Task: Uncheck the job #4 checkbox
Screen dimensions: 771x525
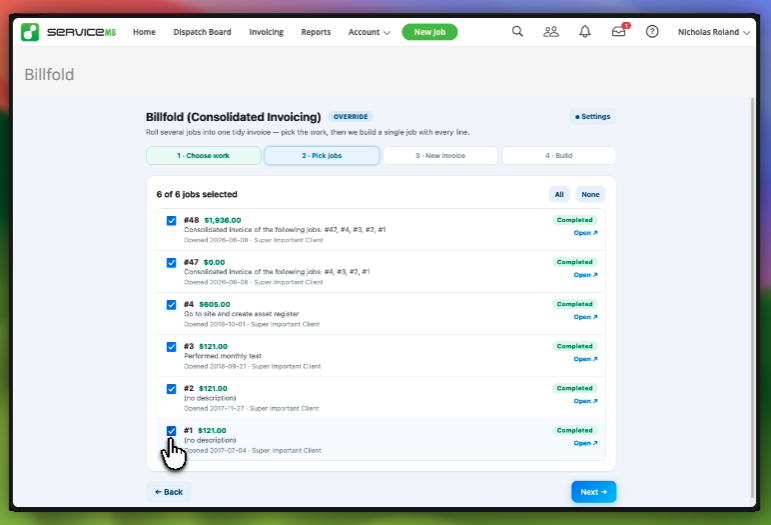Action: (x=171, y=305)
